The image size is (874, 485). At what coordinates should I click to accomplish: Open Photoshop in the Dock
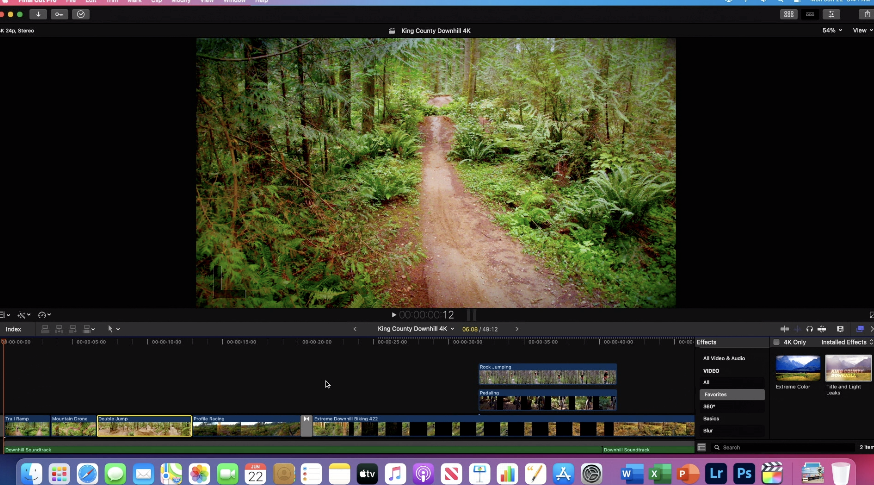click(x=744, y=474)
